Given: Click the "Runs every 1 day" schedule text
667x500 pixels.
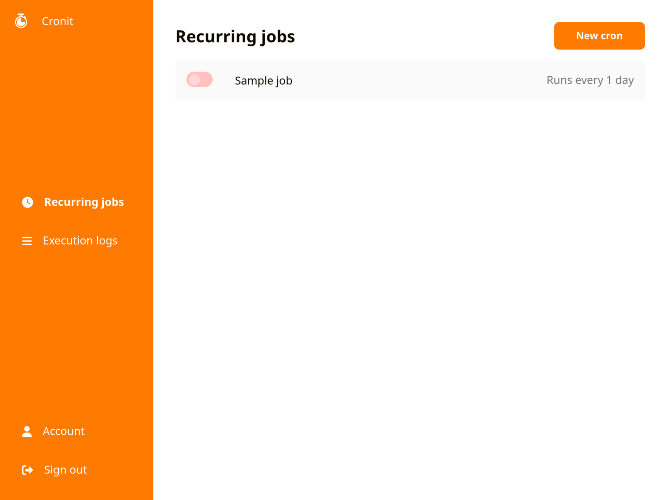Looking at the screenshot, I should (x=590, y=81).
